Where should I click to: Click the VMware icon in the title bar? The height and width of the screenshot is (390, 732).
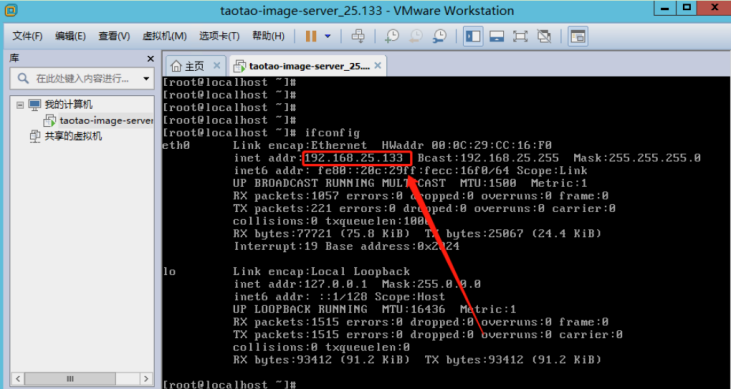pyautogui.click(x=11, y=10)
